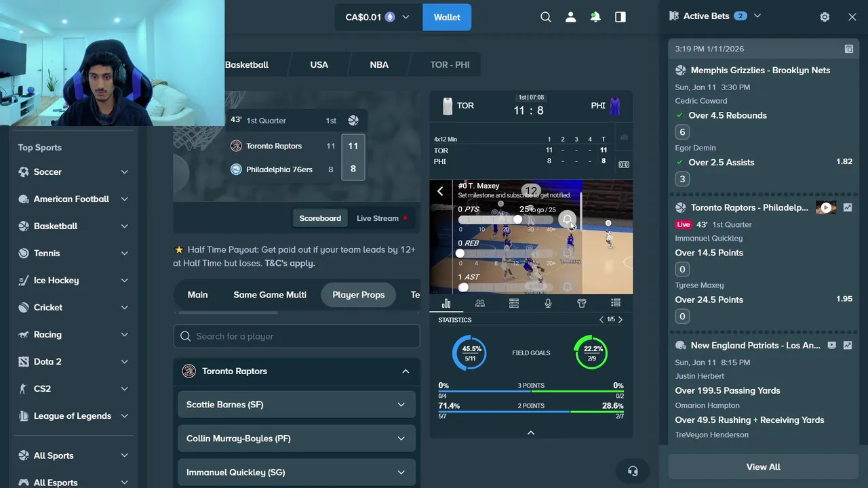Open Active Bets settings gear

click(x=825, y=17)
